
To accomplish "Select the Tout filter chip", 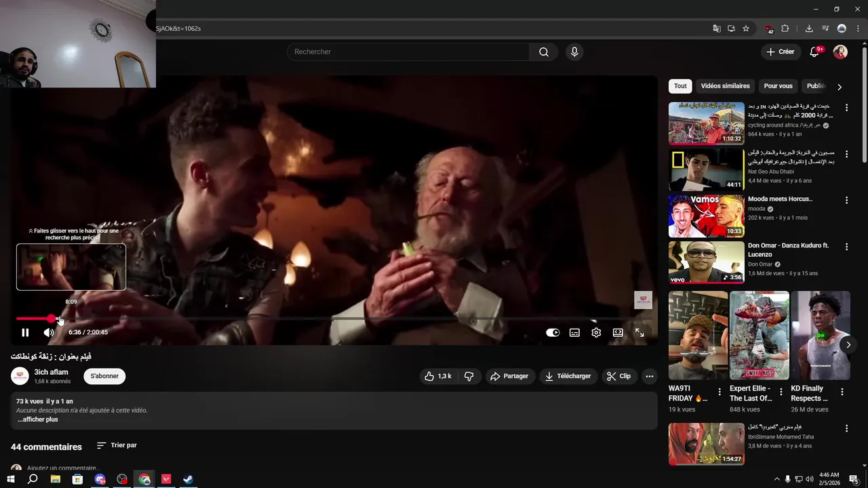I will [680, 86].
